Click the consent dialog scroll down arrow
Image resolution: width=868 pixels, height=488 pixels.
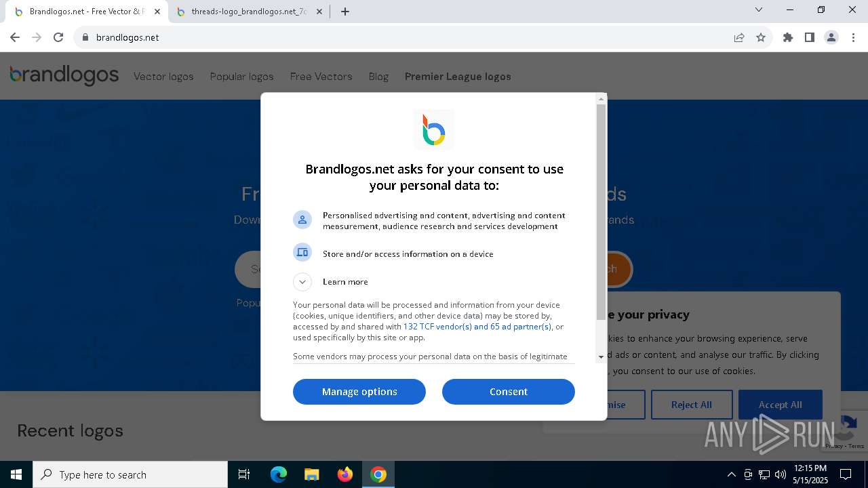pos(601,357)
